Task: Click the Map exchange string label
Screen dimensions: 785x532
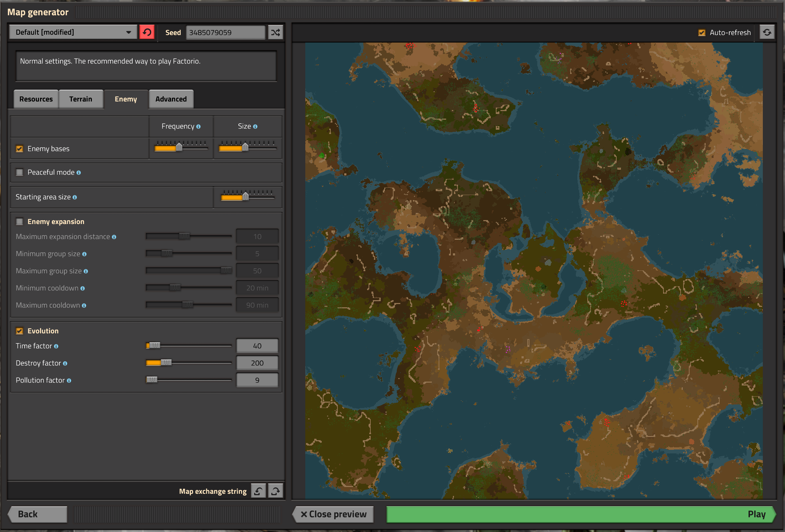Action: (213, 491)
